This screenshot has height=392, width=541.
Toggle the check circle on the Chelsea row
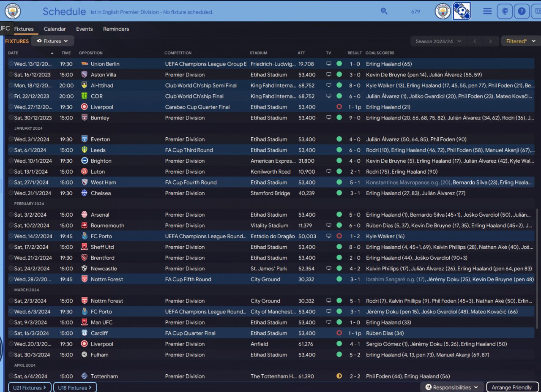click(11, 193)
